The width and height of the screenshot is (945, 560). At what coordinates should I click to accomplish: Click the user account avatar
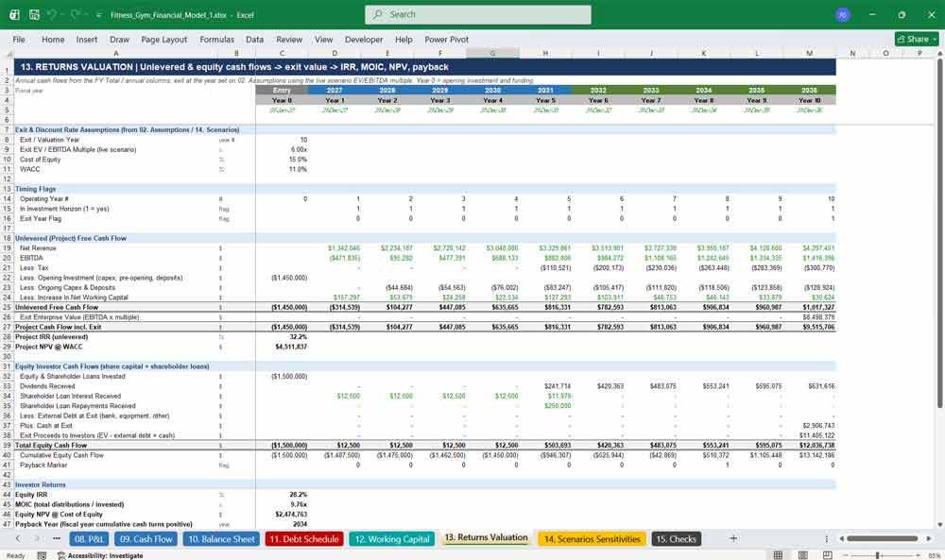pos(843,14)
